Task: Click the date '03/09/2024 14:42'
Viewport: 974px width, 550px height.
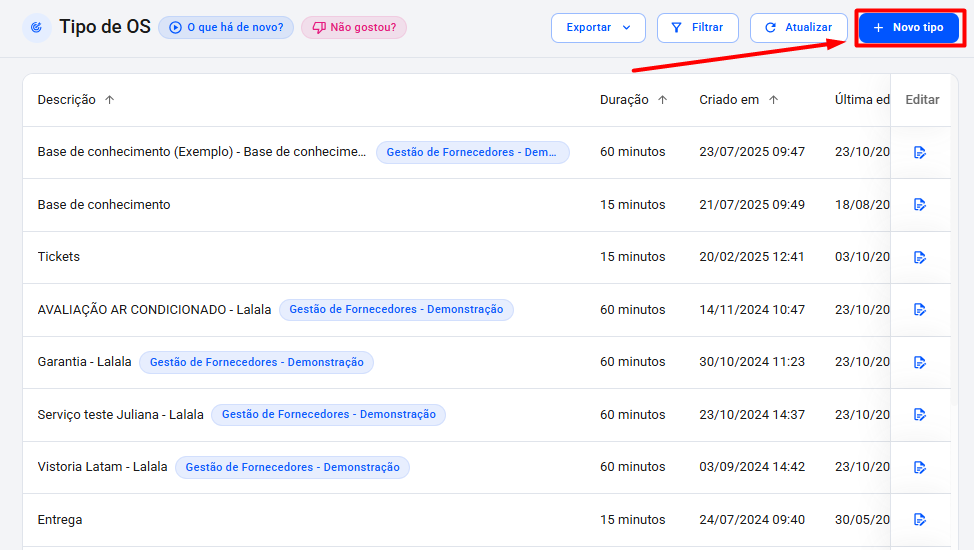Action: tap(752, 467)
